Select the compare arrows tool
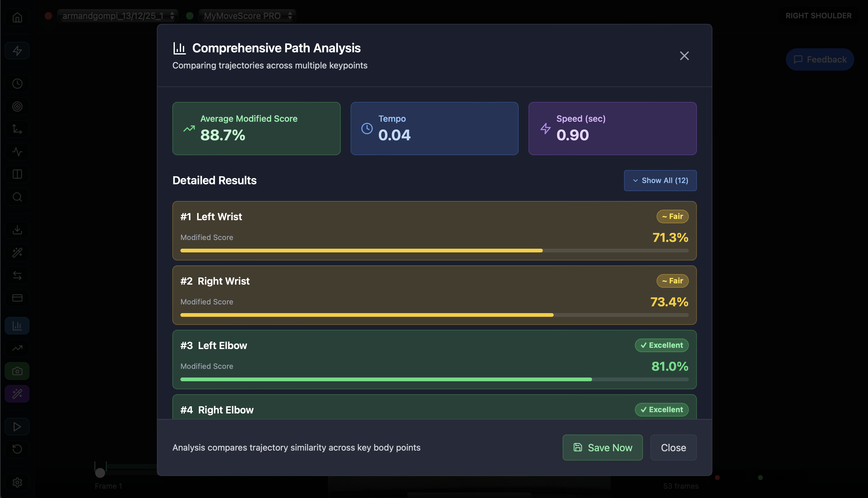 pyautogui.click(x=17, y=275)
